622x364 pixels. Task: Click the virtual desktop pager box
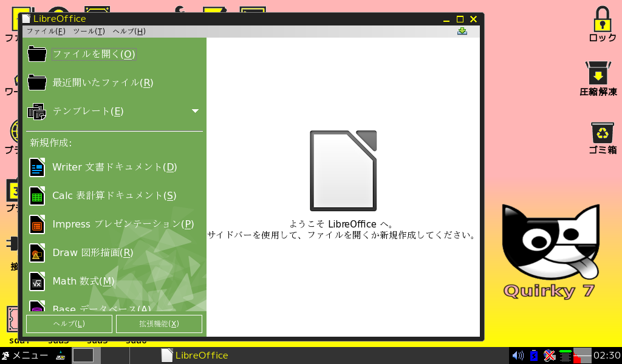(83, 356)
